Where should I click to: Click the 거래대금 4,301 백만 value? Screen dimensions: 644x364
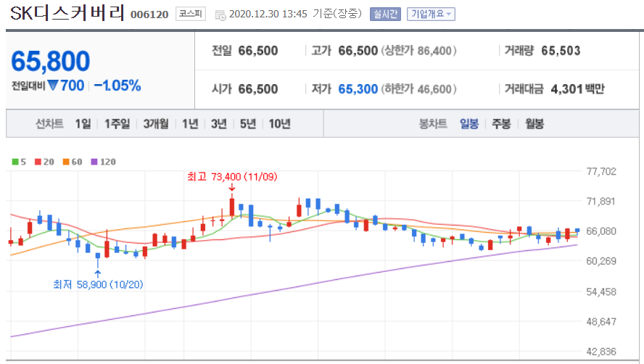pos(577,88)
